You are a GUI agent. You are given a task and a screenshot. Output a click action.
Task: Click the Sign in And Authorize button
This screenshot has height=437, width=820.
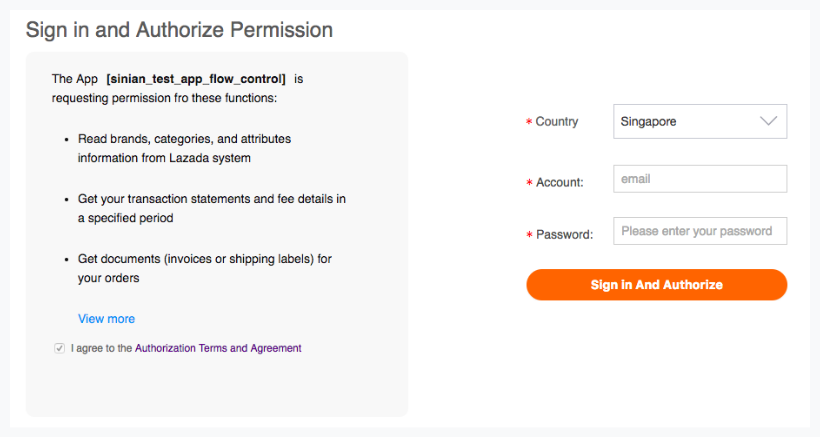[657, 285]
